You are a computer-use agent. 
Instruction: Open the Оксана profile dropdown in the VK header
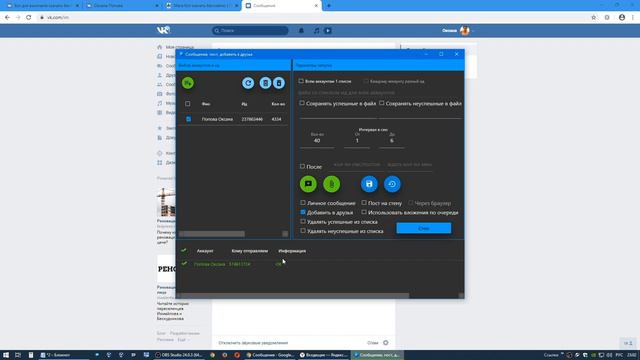point(457,31)
